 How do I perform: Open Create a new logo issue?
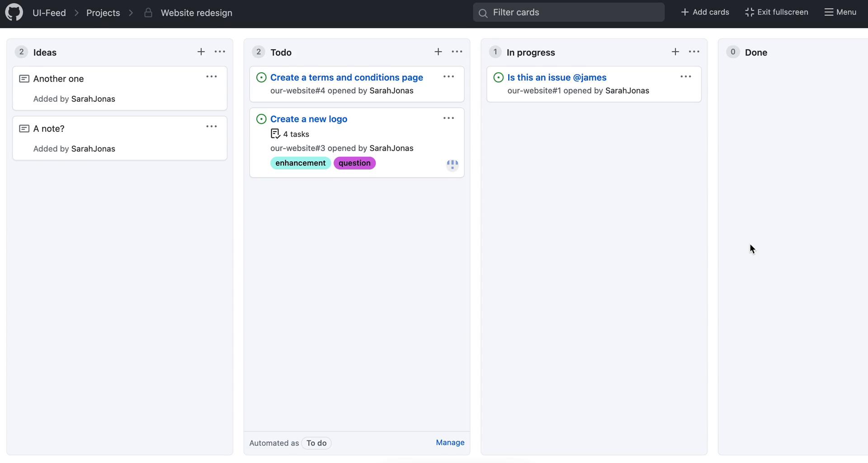tap(309, 119)
